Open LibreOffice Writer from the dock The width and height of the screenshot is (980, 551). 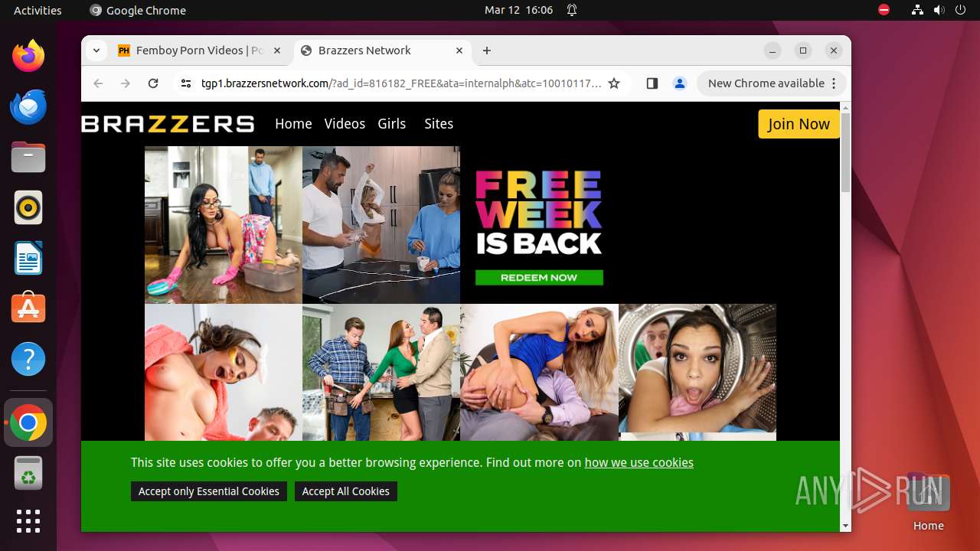pos(28,258)
